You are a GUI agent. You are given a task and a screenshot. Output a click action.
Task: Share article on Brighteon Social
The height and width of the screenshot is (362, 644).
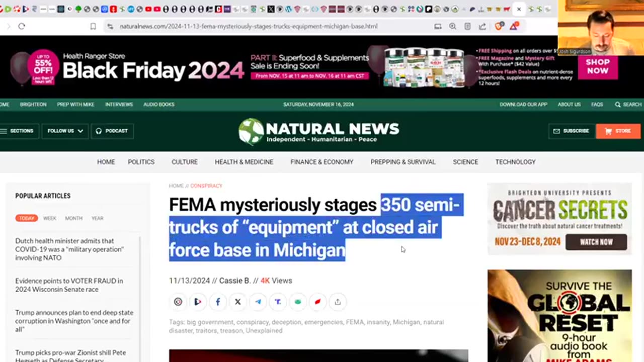198,302
